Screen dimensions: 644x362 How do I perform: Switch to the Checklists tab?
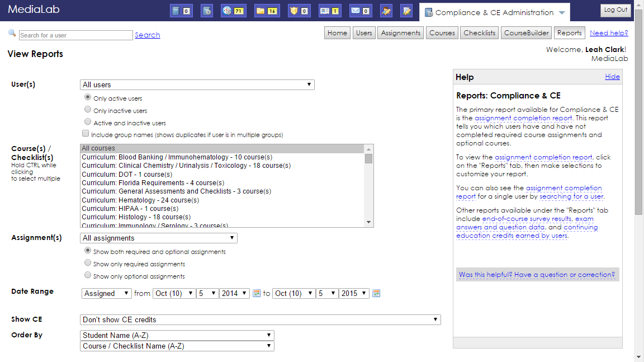[x=479, y=33]
